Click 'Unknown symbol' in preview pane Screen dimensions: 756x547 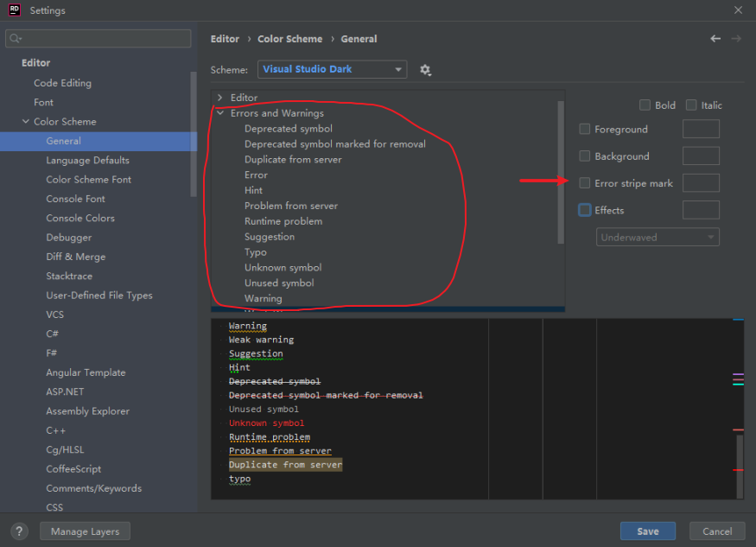pyautogui.click(x=267, y=423)
